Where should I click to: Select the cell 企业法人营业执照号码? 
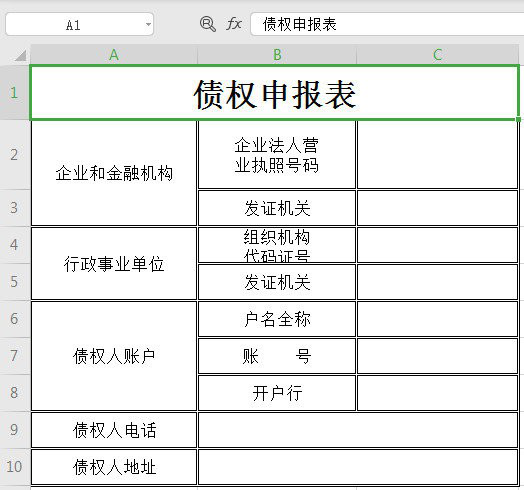tap(277, 155)
